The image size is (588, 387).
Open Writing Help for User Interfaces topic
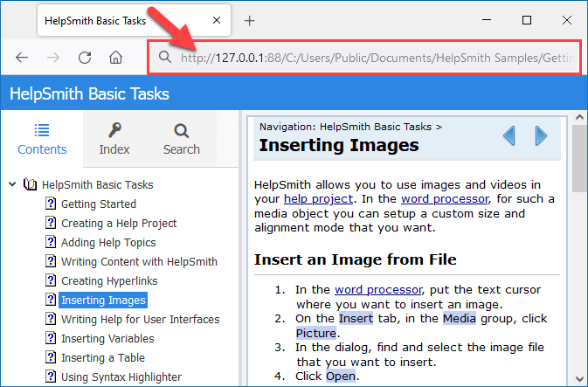(x=141, y=320)
